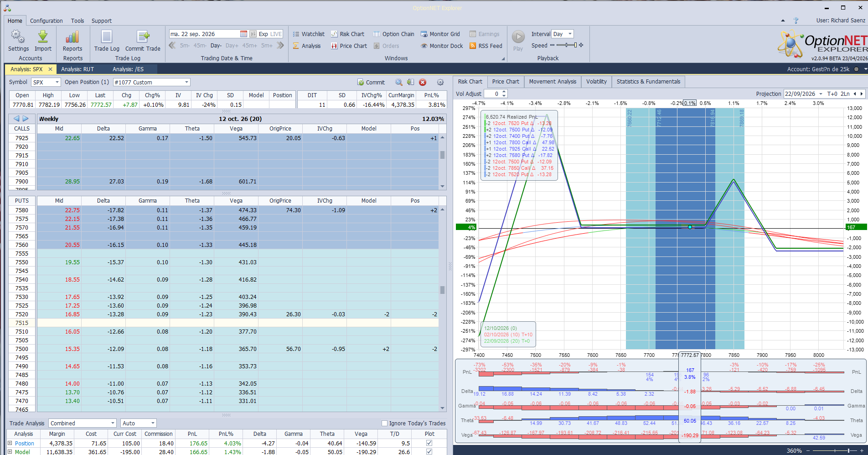Uncheck Plot for the Model row
This screenshot has width=868, height=455.
click(x=429, y=452)
